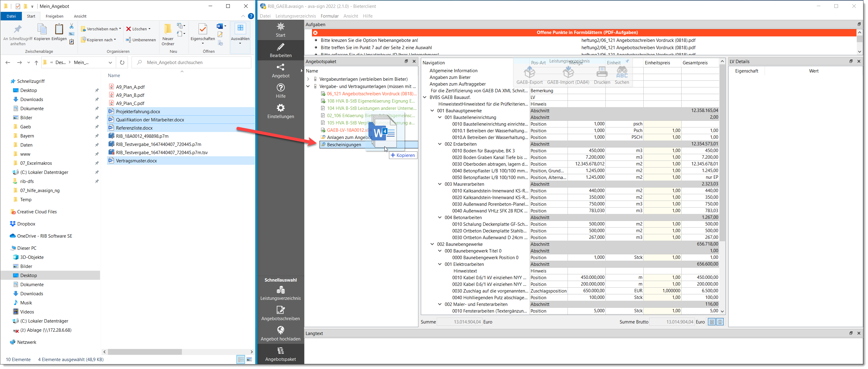This screenshot has width=868, height=369.
Task: Collapse Vergabe- und Vertragsunterlagen node
Action: [x=308, y=86]
